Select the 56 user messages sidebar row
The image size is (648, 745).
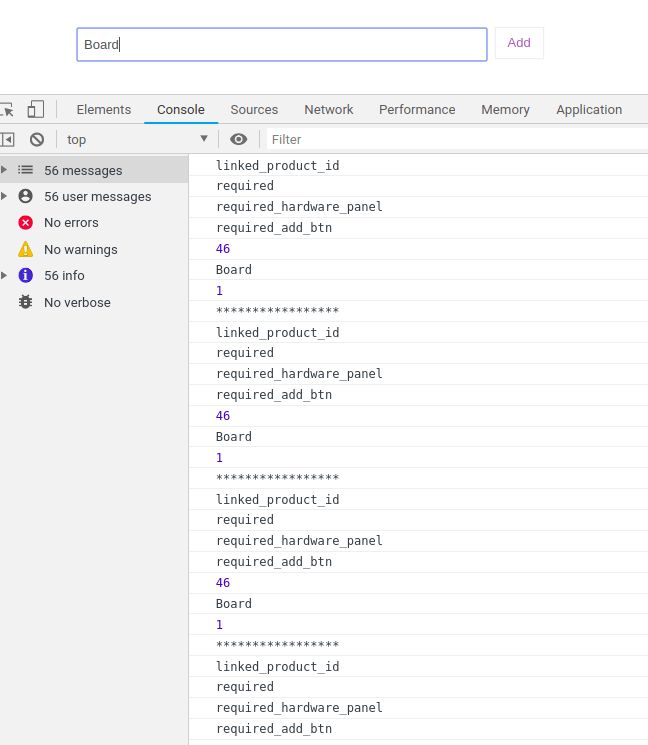pos(94,196)
